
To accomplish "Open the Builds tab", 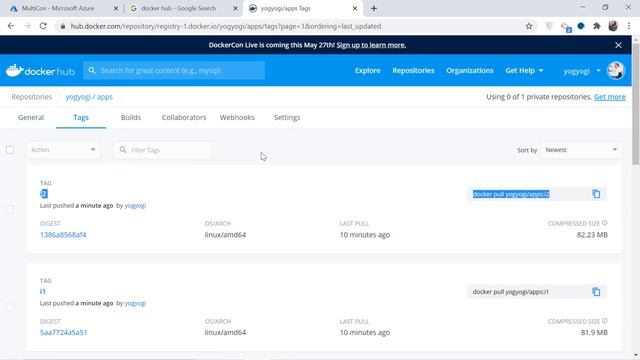I will pyautogui.click(x=131, y=117).
